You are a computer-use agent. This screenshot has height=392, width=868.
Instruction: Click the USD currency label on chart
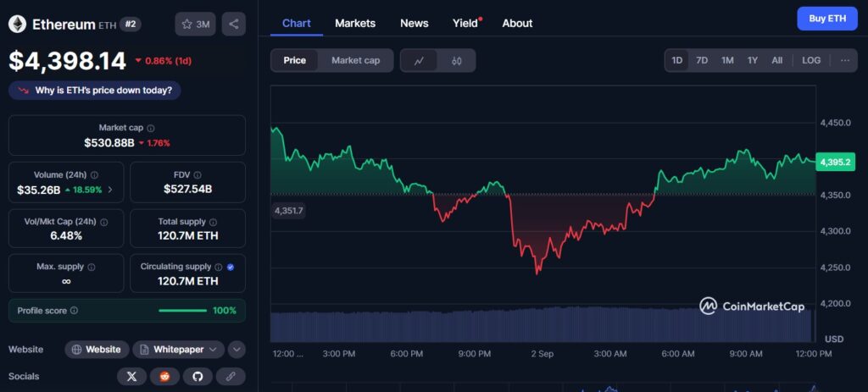click(834, 339)
